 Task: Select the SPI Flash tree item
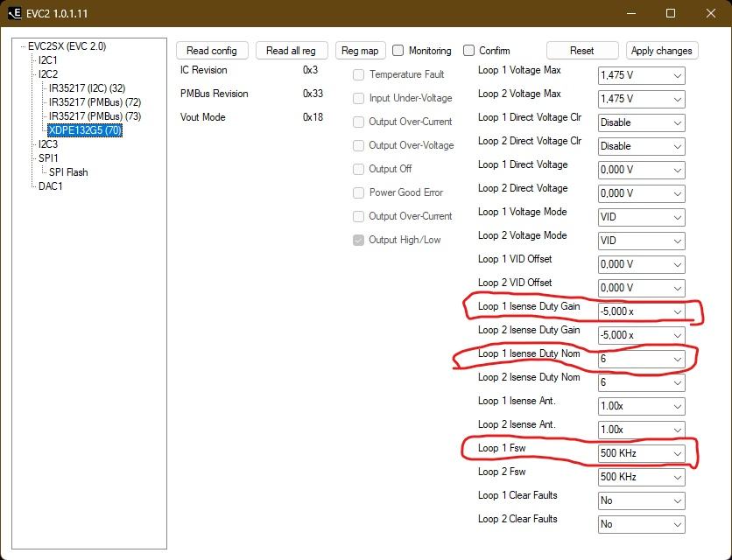tap(68, 172)
